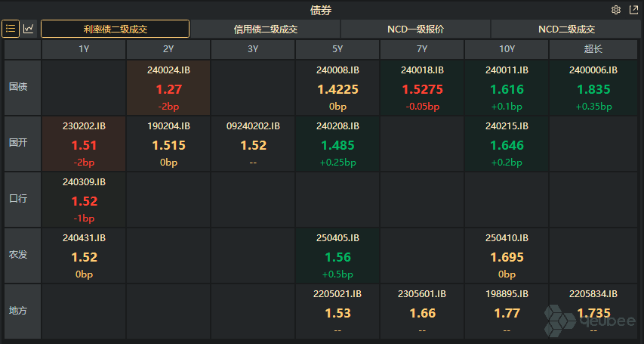Click the pop-out window icon
This screenshot has width=644, height=344.
(633, 10)
